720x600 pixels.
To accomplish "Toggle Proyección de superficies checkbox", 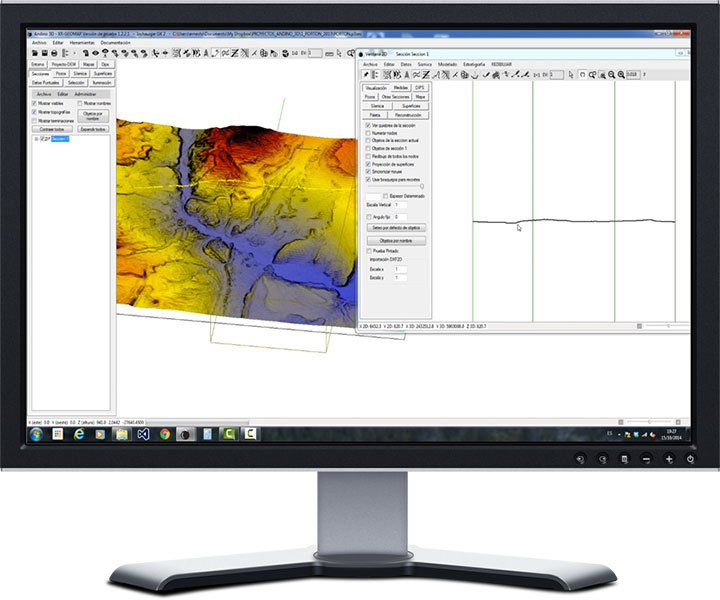I will click(x=368, y=164).
